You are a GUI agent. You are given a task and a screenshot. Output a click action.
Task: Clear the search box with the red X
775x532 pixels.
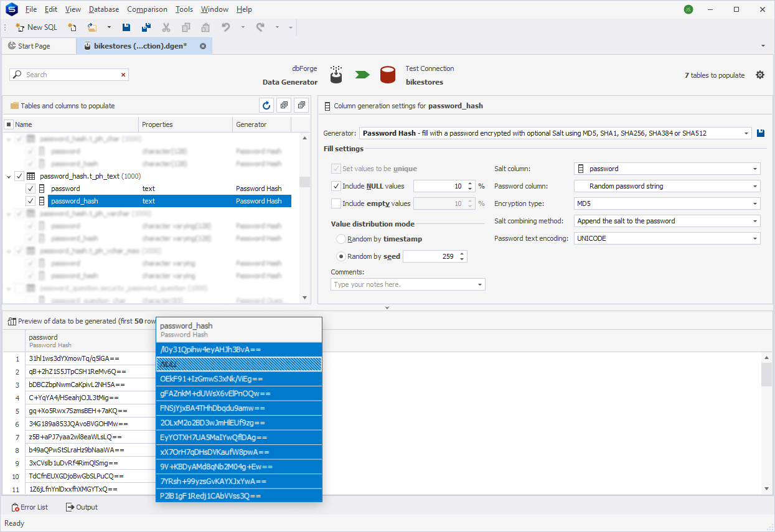click(123, 75)
